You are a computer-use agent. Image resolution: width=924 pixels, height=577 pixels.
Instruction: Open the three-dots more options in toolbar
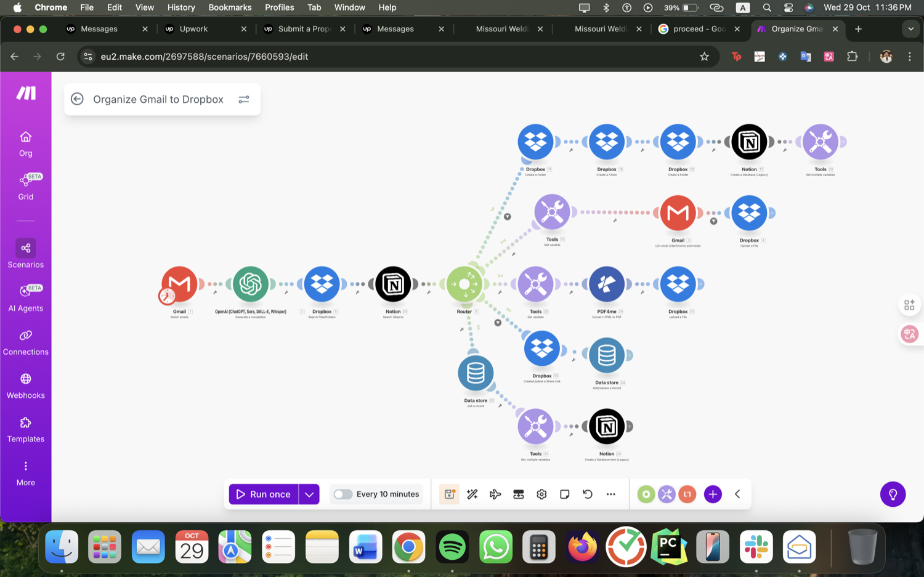coord(611,494)
